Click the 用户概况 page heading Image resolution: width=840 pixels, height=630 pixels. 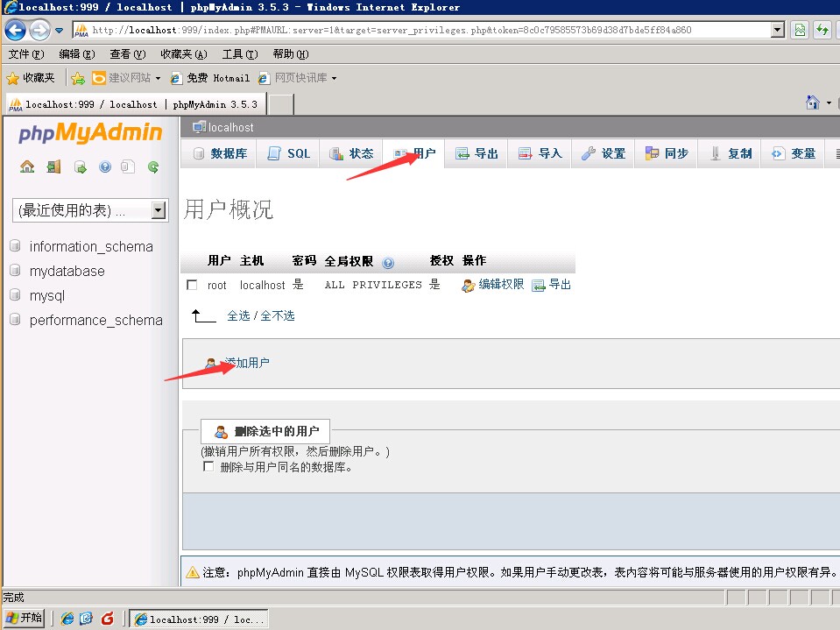pyautogui.click(x=229, y=209)
